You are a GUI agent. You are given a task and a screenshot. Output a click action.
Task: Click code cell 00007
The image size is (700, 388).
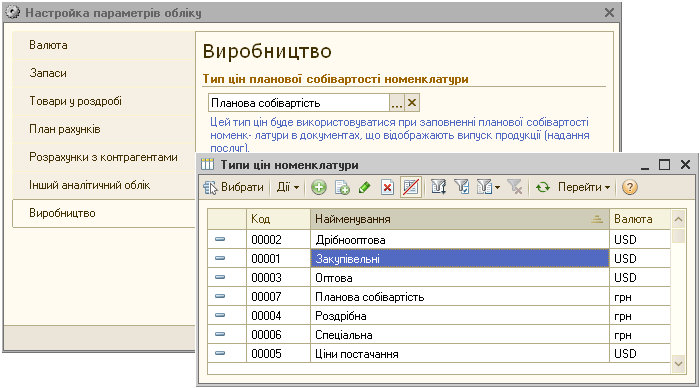pos(278,297)
